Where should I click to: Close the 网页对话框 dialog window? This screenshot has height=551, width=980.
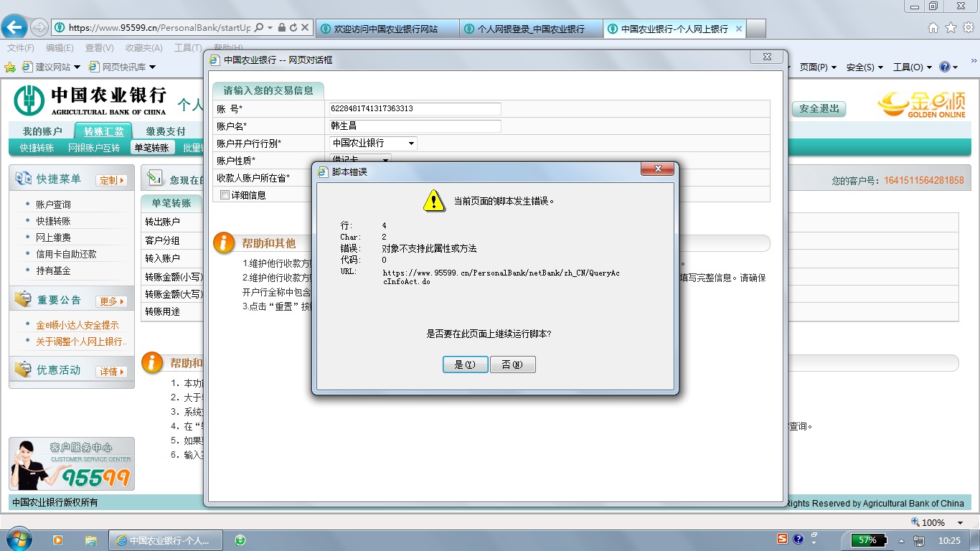pyautogui.click(x=768, y=57)
